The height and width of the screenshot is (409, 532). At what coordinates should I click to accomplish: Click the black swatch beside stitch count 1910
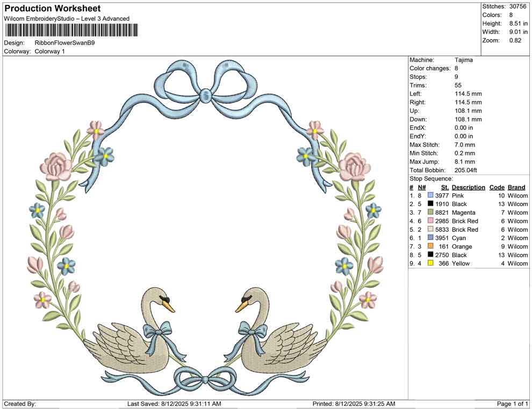[430, 203]
